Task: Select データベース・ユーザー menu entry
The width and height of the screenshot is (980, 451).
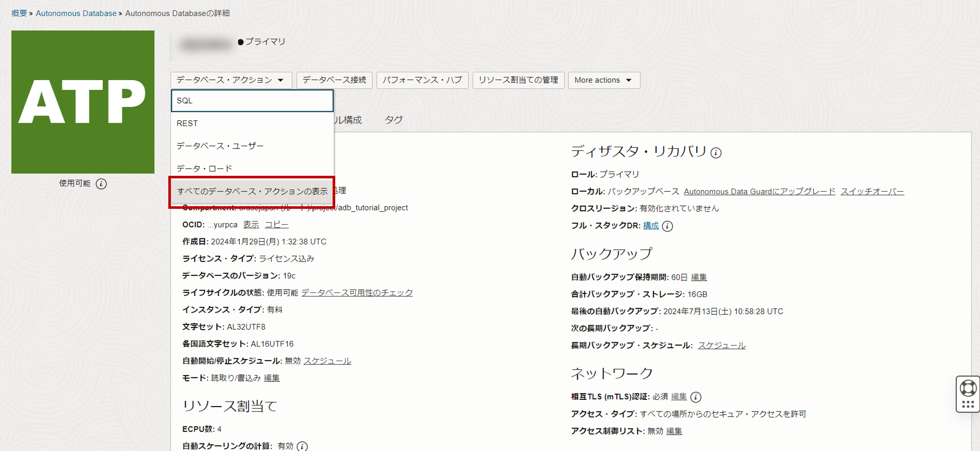Action: [x=252, y=146]
